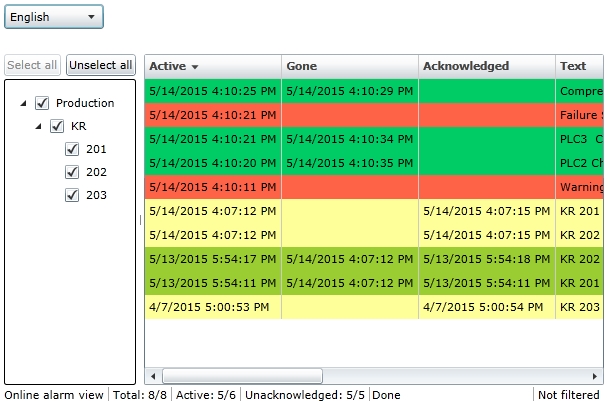Image resolution: width=607 pixels, height=401 pixels.
Task: Click the Select all button
Action: tap(32, 65)
